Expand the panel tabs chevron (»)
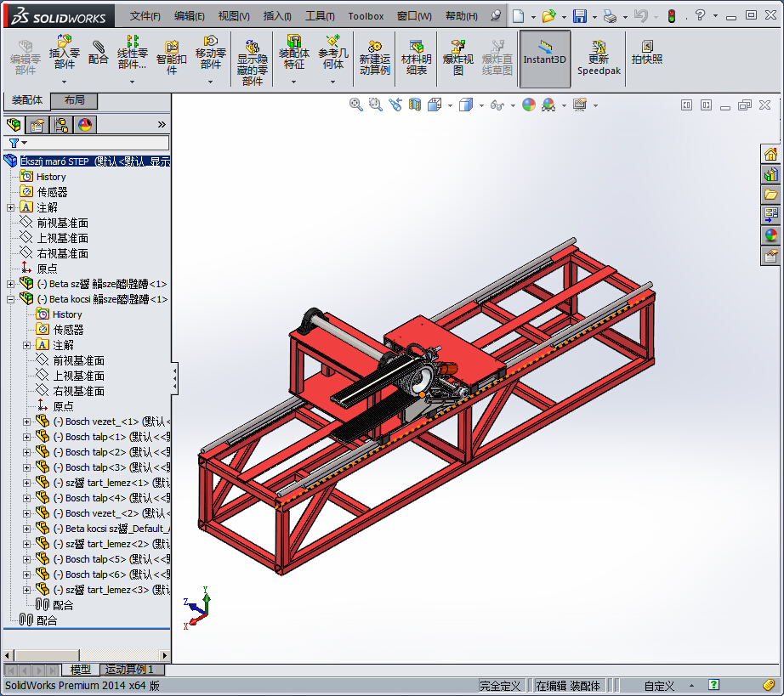Screen dimensions: 784x696 pos(162,124)
